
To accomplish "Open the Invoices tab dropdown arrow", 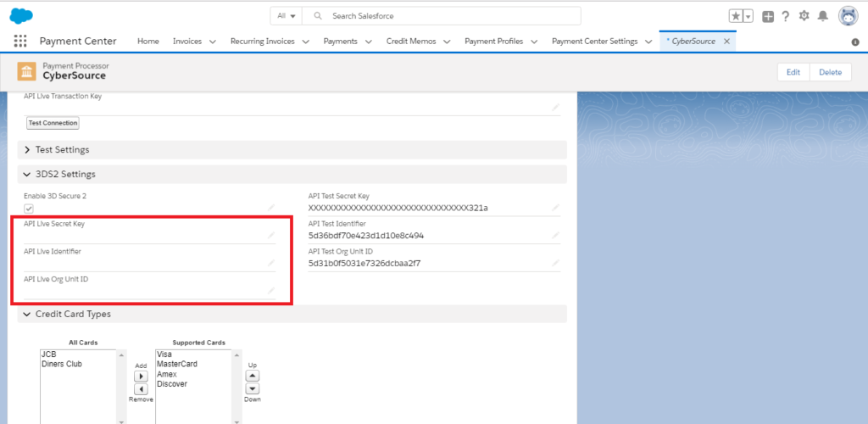I will click(x=212, y=42).
